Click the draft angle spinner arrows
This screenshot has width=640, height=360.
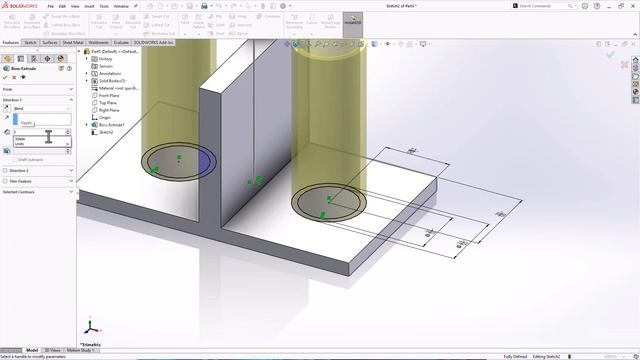click(x=68, y=151)
